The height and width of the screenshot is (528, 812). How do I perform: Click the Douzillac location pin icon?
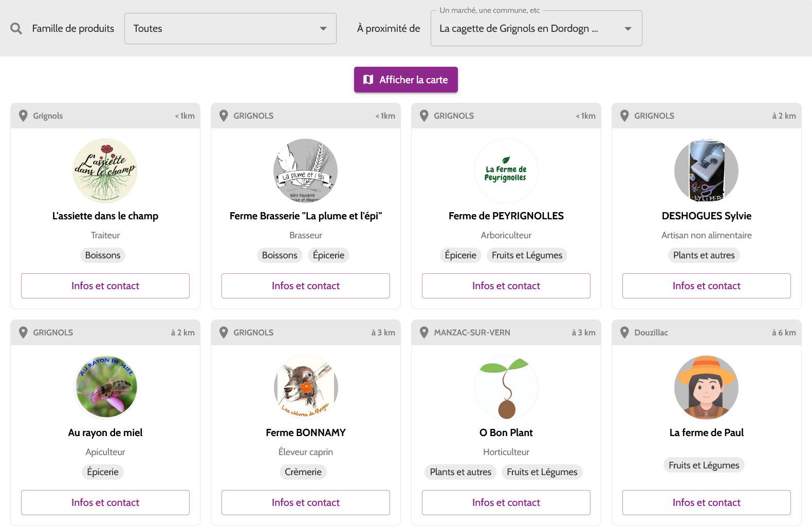click(624, 332)
